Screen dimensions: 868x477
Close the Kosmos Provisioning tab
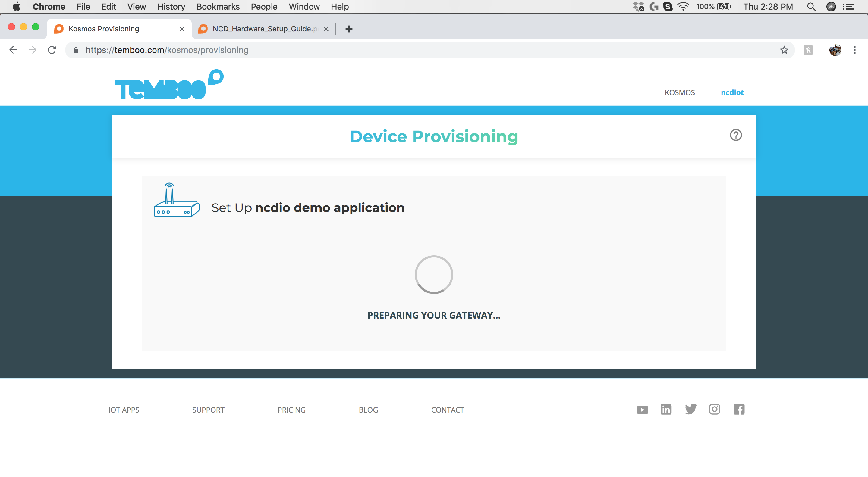[x=182, y=29]
